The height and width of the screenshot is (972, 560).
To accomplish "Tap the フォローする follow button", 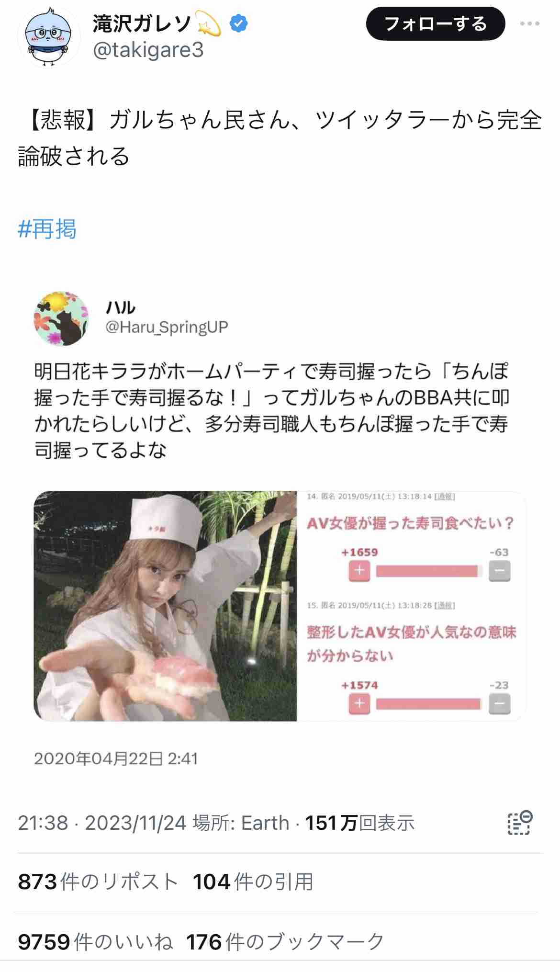I will point(436,23).
